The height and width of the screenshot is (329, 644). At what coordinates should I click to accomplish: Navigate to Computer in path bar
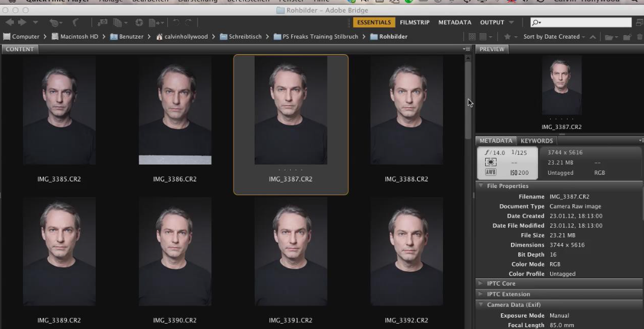tap(21, 37)
